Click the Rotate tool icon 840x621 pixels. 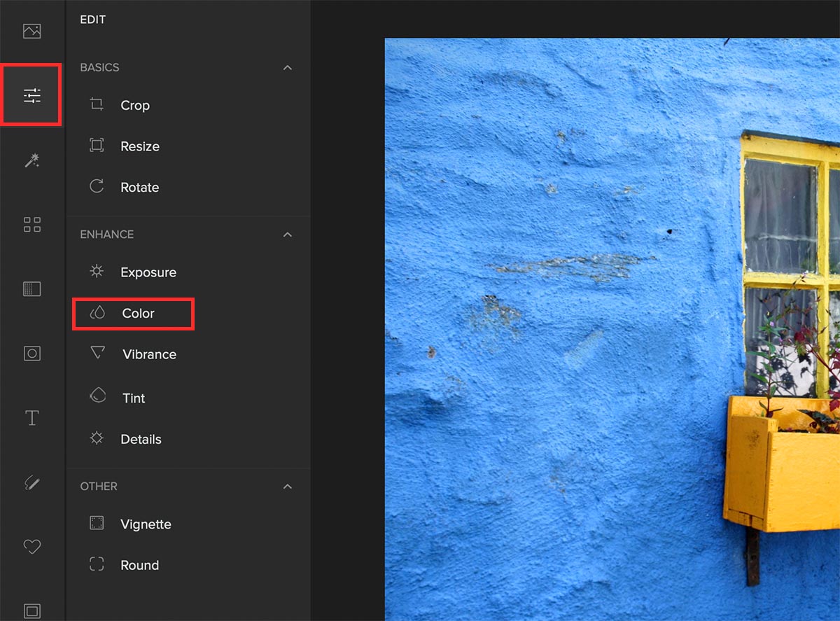(97, 186)
